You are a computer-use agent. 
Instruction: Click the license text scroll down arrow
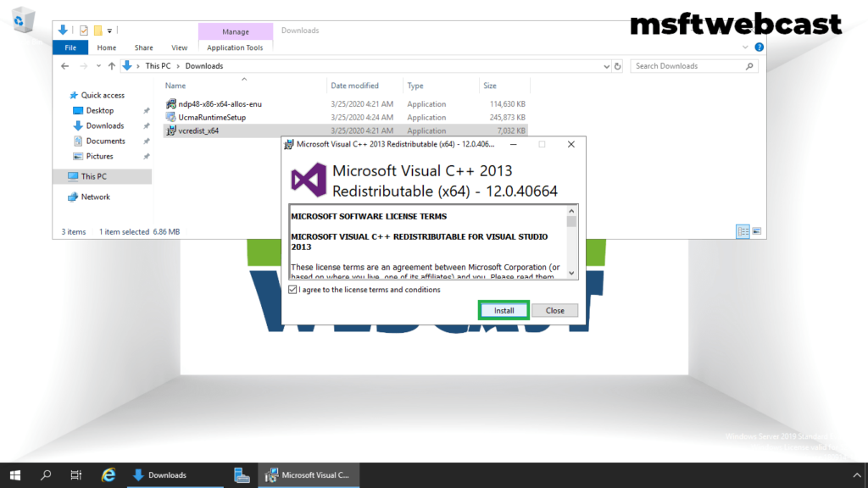point(571,274)
